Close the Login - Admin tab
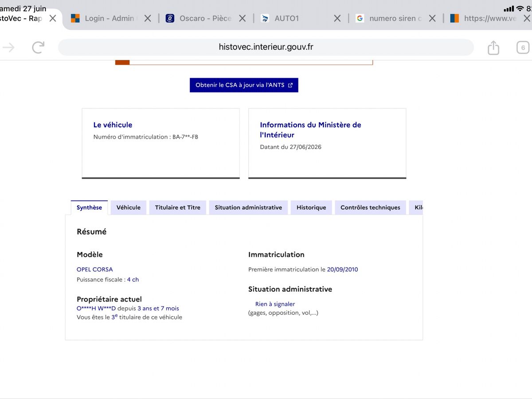The width and height of the screenshot is (532, 399). point(148,18)
